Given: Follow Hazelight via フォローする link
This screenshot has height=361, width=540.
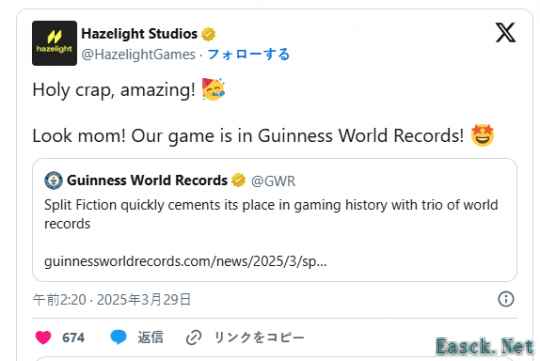Looking at the screenshot, I should (x=248, y=54).
